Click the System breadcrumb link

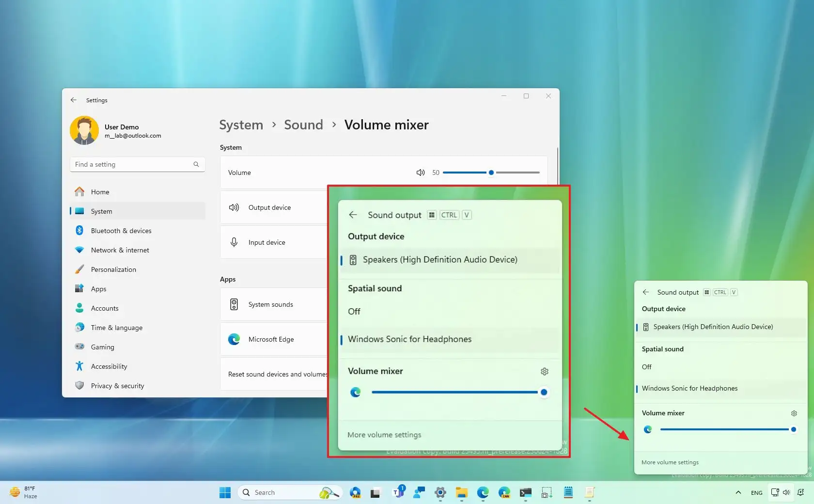coord(241,125)
